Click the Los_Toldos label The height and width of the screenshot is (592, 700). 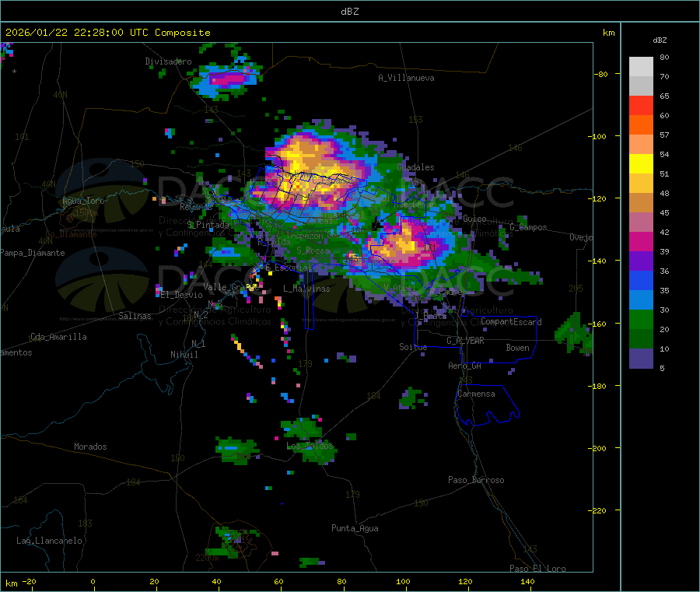pyautogui.click(x=310, y=446)
